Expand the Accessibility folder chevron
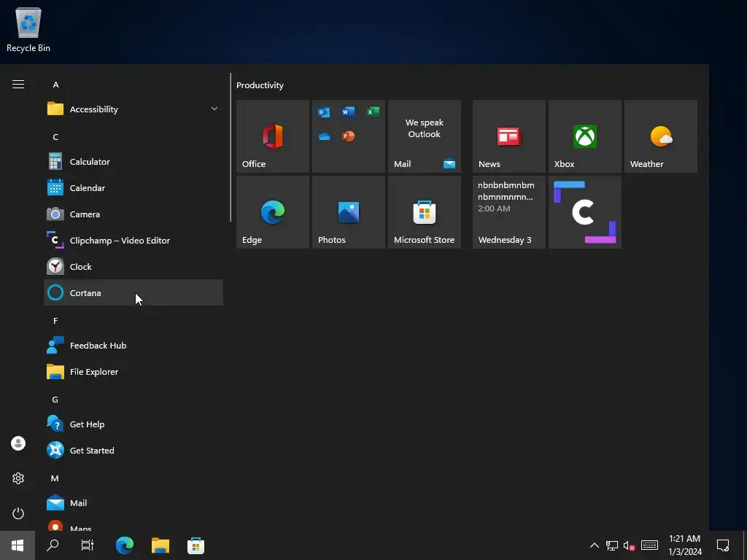The width and height of the screenshot is (747, 560). tap(214, 109)
